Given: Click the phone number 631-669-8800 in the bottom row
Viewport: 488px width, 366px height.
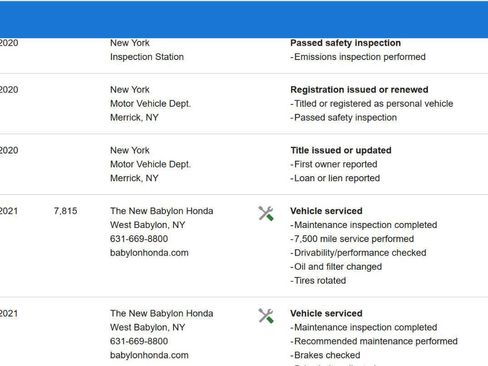Looking at the screenshot, I should 139,341.
